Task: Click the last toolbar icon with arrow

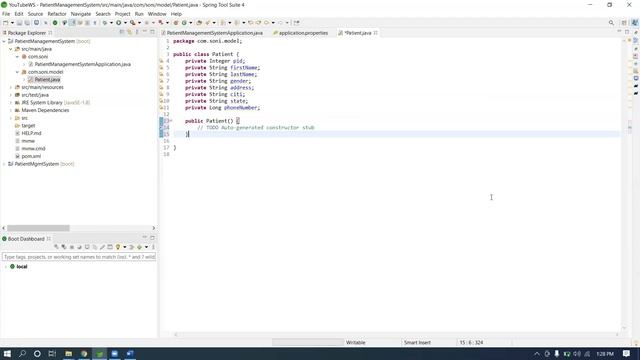Action: tap(296, 23)
